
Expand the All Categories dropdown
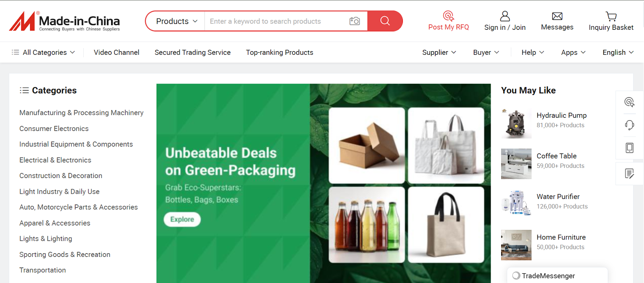43,52
